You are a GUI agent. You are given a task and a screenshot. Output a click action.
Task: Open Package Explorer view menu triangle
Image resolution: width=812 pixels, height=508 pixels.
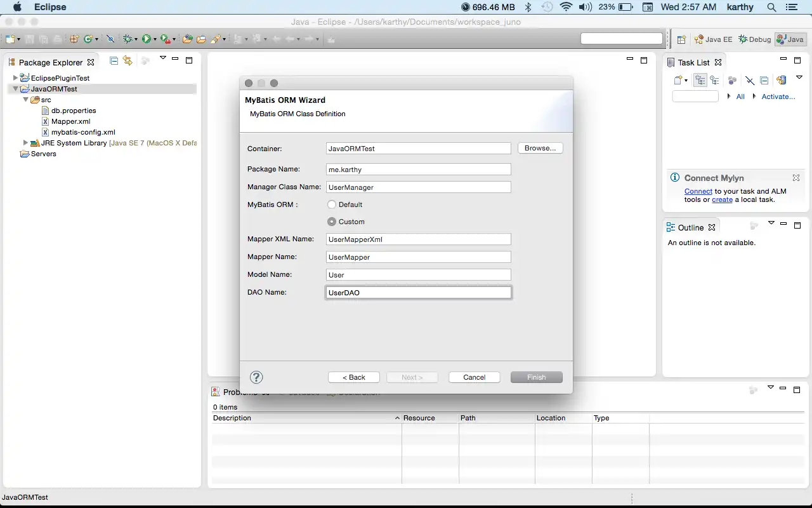(163, 58)
